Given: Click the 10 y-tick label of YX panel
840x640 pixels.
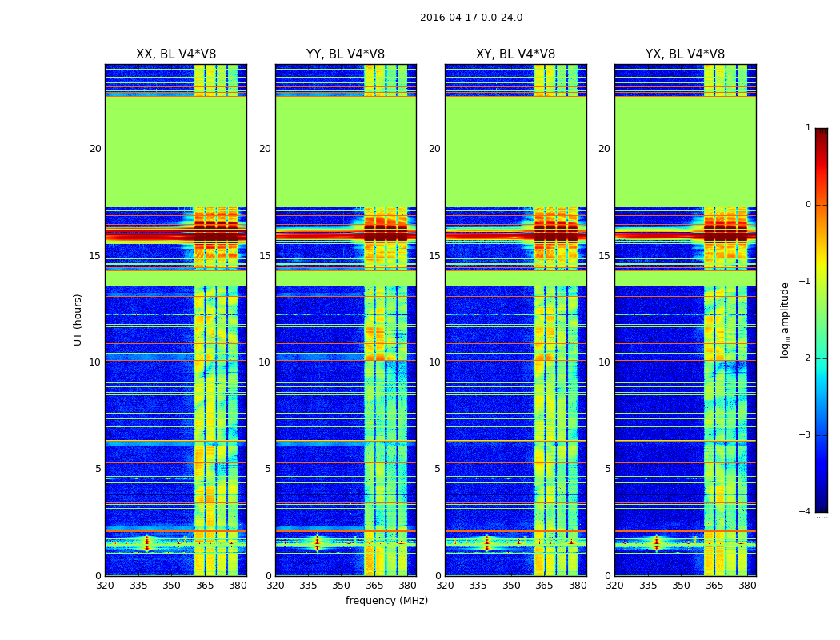Looking at the screenshot, I should pyautogui.click(x=605, y=362).
